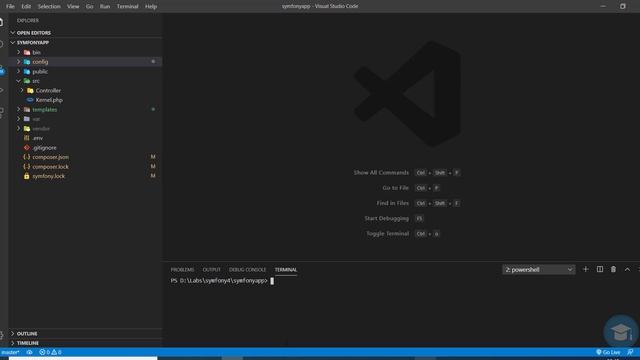Image resolution: width=640 pixels, height=360 pixels.
Task: Maximize panel with the up chevron
Action: 627,269
